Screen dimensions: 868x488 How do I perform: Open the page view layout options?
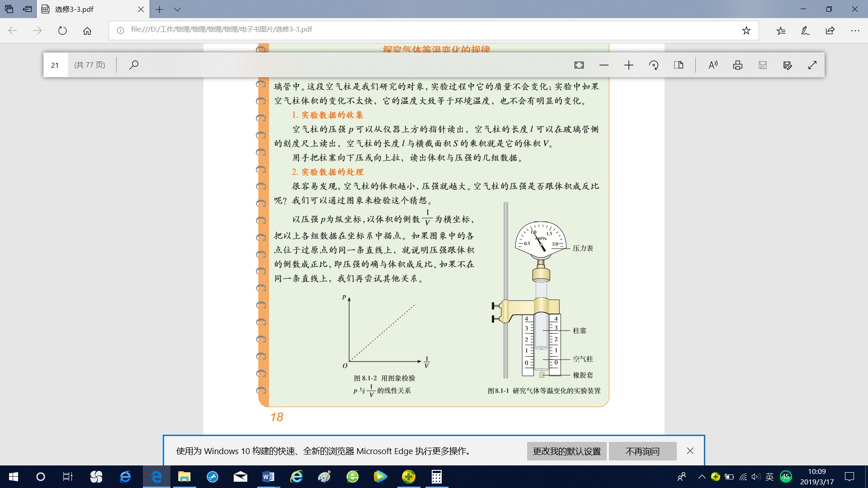point(679,65)
